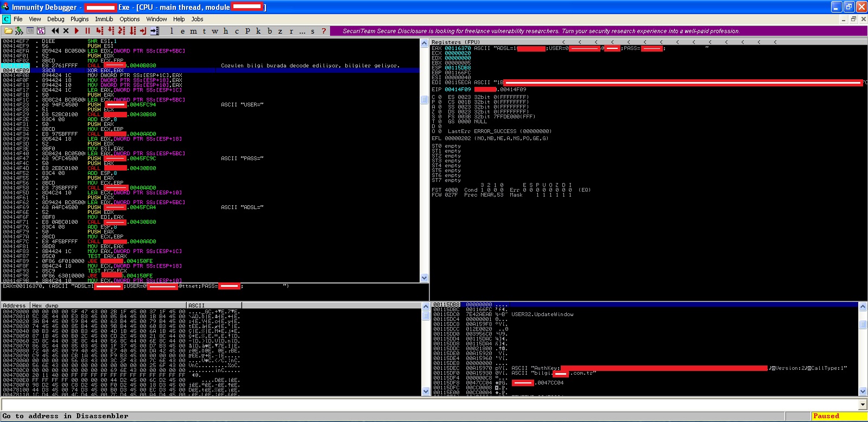
Task: Show Patches window via 'P' button
Action: (248, 31)
